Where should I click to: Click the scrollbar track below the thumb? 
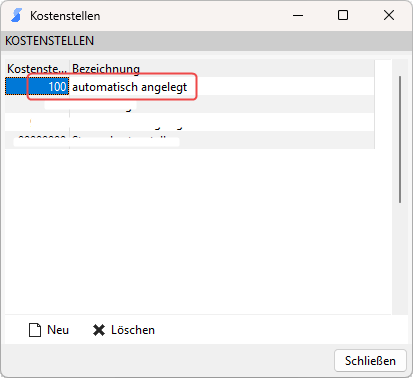click(x=400, y=258)
